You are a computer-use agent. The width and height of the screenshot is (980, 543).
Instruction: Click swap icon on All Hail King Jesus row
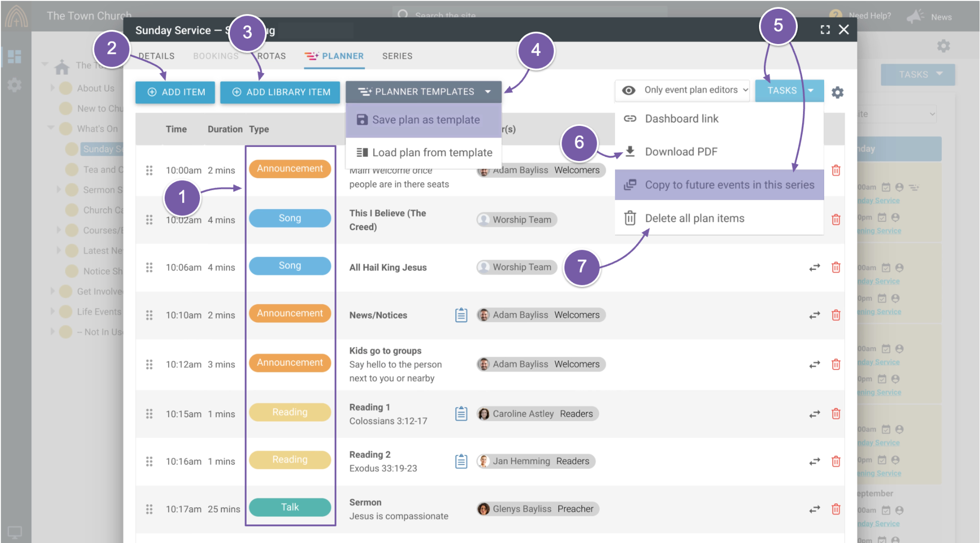(x=814, y=267)
